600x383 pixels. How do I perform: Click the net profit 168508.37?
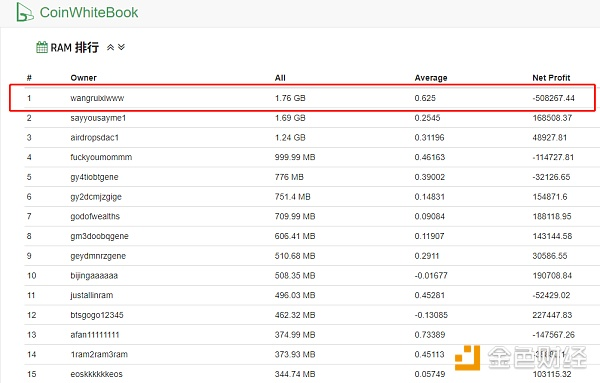(x=553, y=118)
